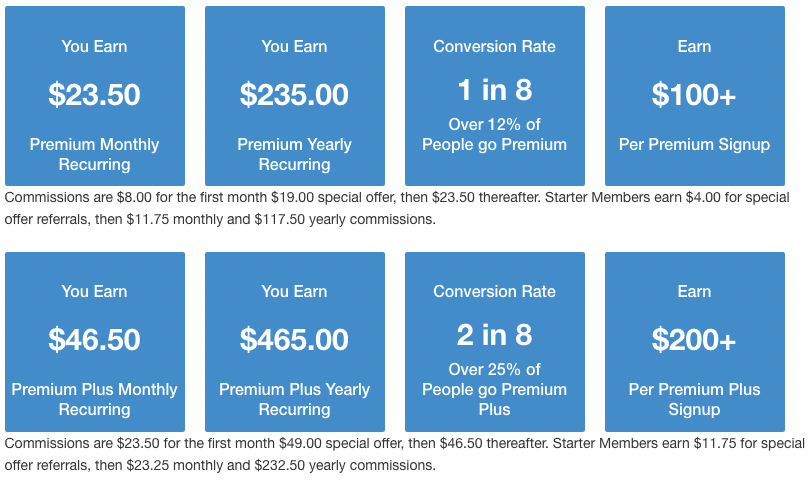This screenshot has width=810, height=480.
Task: Choose the $100+ Per Premium Signup tile
Action: coord(695,96)
